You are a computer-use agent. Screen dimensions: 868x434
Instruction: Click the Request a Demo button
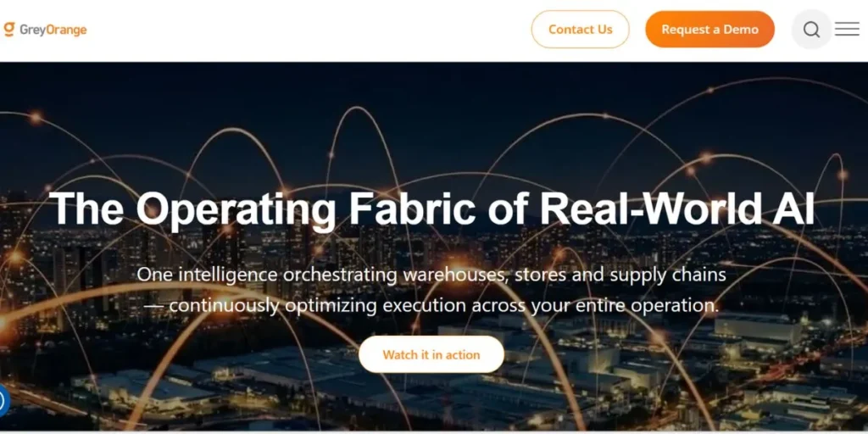(709, 30)
